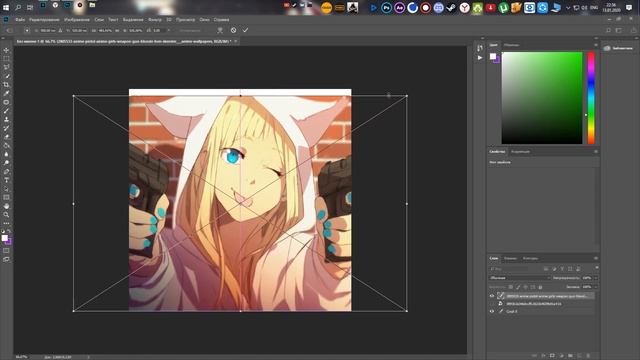Screen dimensions: 640x360
Task: Click the new layer icon in Layers panel
Action: click(x=579, y=356)
